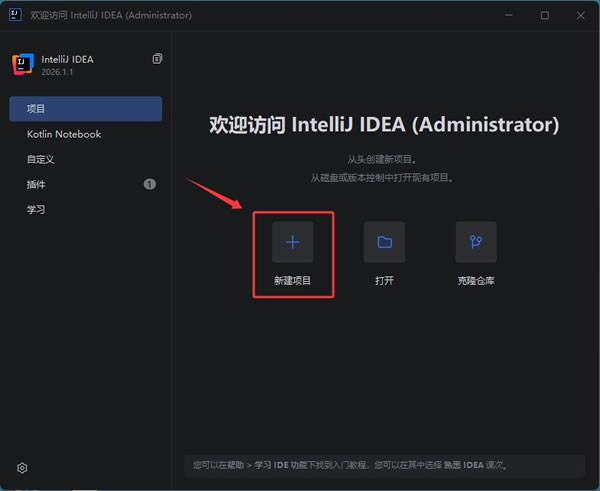Click the 克隆仓库 label
Viewport: 600px width, 491px height.
pos(476,281)
